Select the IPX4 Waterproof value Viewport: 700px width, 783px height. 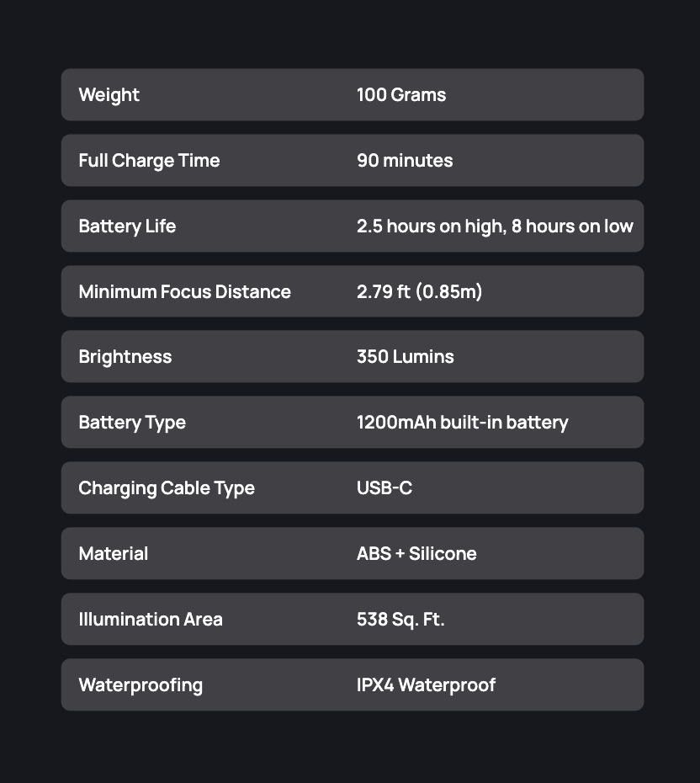426,685
